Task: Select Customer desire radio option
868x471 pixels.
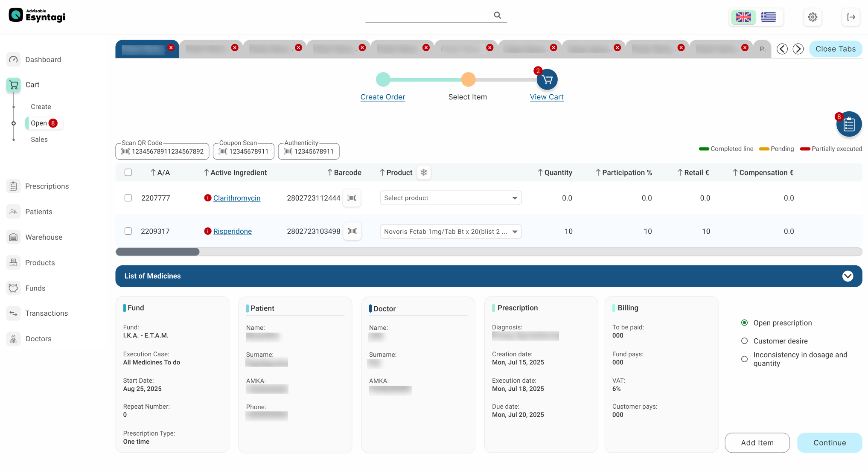Action: click(744, 341)
